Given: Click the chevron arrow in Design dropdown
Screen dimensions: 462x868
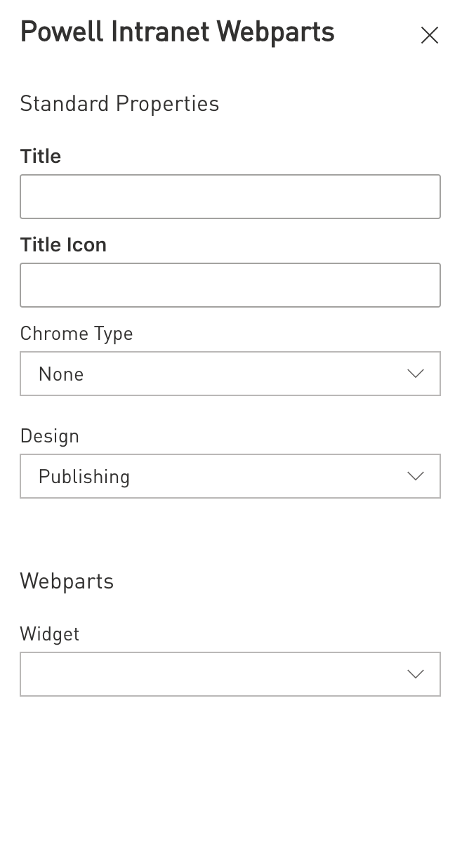Looking at the screenshot, I should point(416,476).
